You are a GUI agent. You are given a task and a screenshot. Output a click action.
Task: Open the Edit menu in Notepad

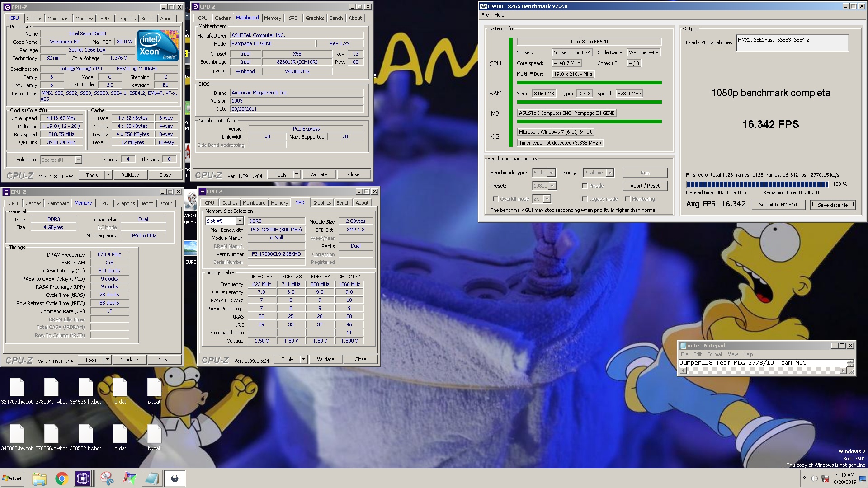(698, 354)
